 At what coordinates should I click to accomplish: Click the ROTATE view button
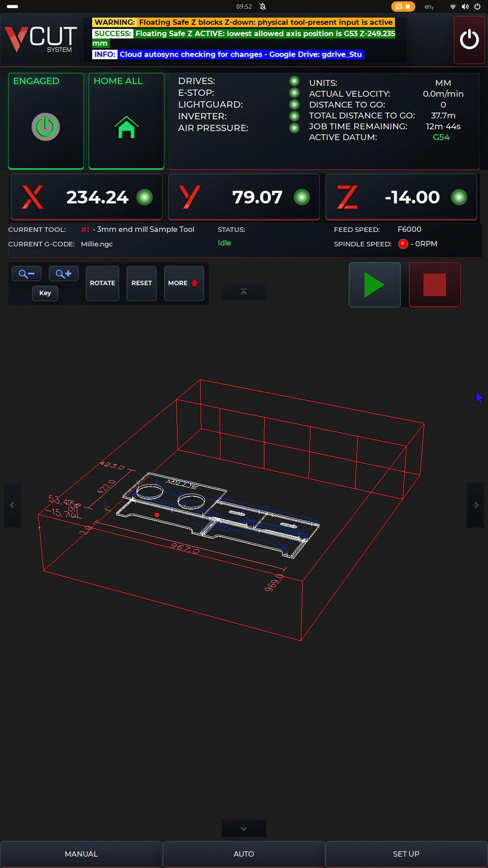tap(103, 283)
